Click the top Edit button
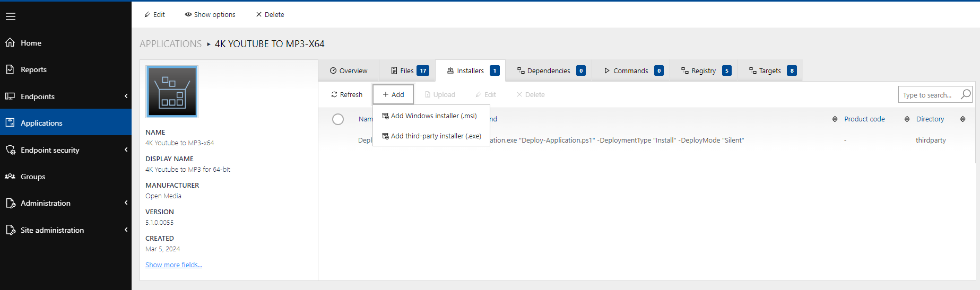 click(x=155, y=14)
